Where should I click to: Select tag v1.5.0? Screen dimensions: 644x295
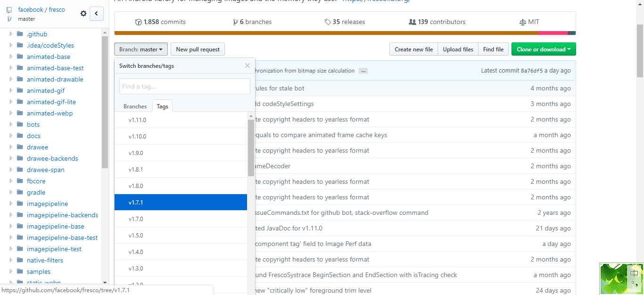tap(181, 235)
